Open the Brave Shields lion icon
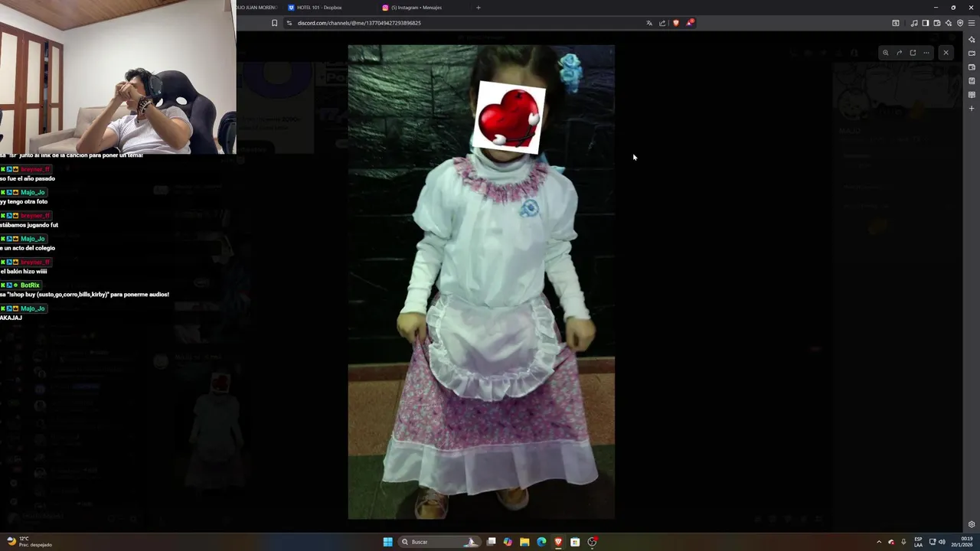This screenshot has height=551, width=980. point(675,23)
